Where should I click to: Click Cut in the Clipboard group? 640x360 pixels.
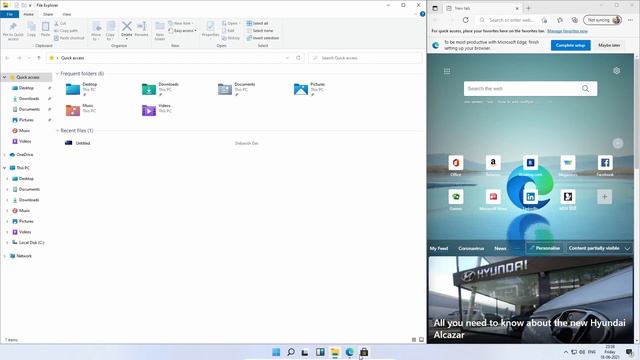60,24
